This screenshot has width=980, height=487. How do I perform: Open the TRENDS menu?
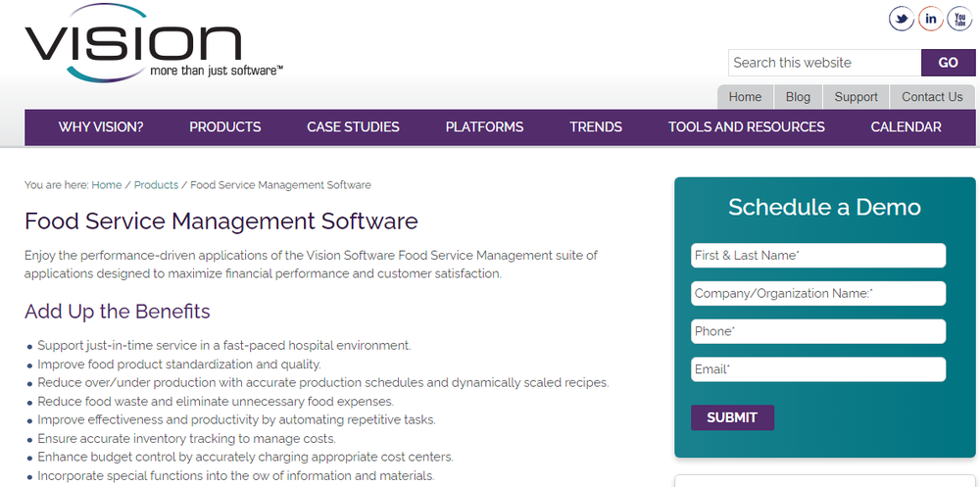[596, 127]
